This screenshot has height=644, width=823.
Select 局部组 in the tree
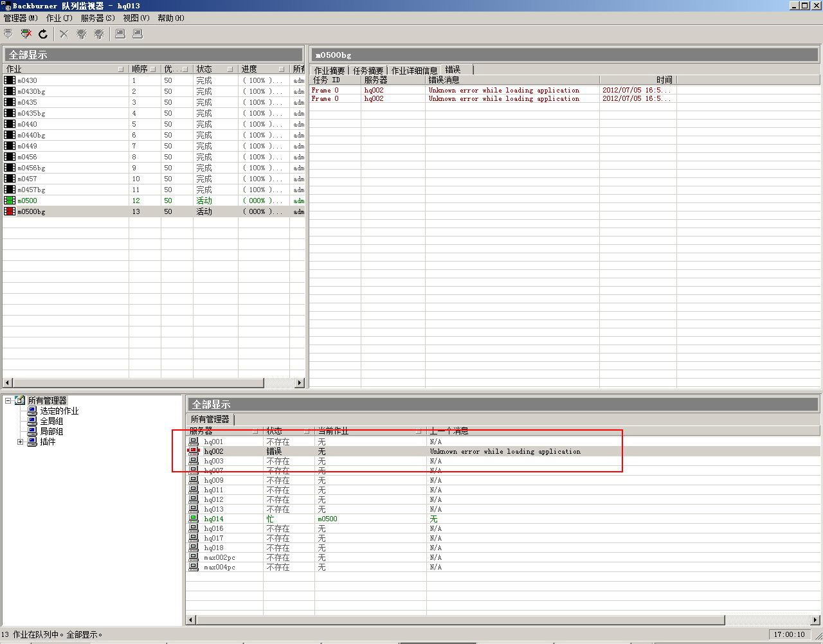[51, 431]
